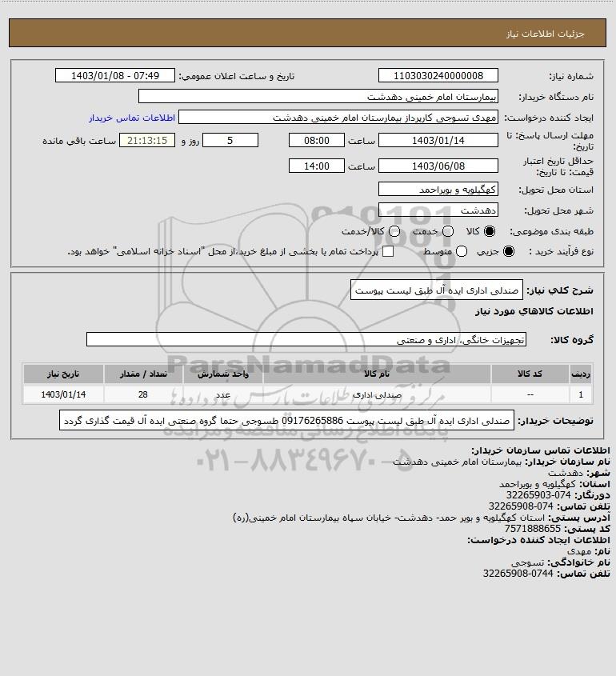Click the تاریخ نیاز column header
The width and height of the screenshot is (616, 676).
pyautogui.click(x=63, y=374)
